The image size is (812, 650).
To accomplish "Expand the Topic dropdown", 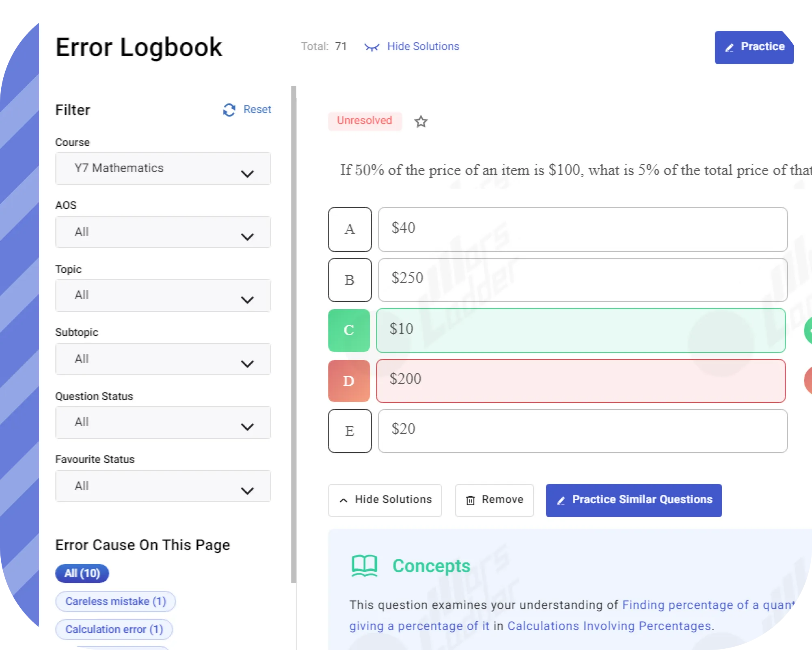I will click(163, 295).
